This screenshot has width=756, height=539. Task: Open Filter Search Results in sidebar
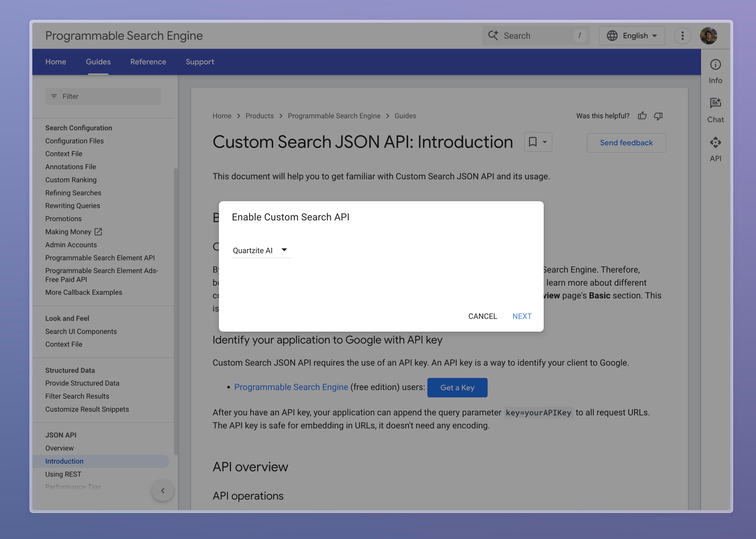(77, 396)
